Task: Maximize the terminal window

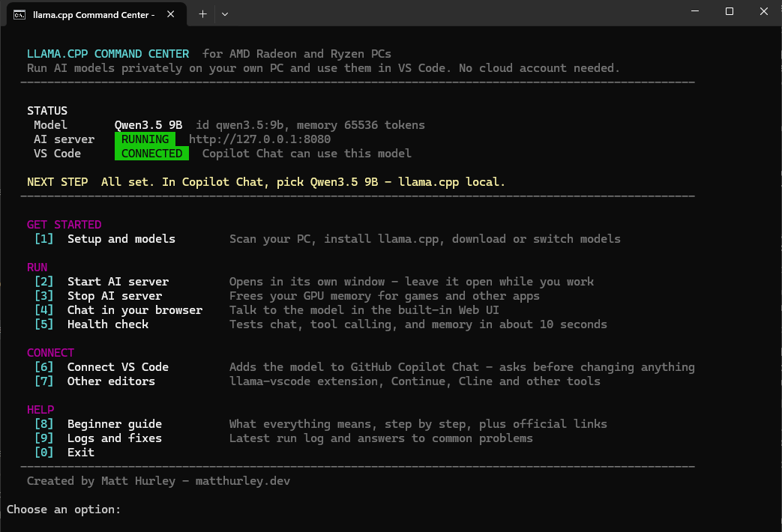Action: (x=729, y=11)
